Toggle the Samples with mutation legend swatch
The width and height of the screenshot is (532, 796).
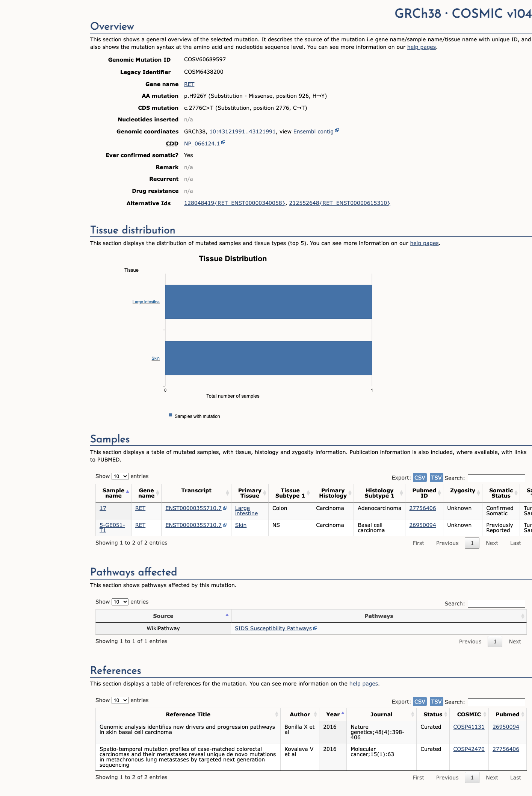pyautogui.click(x=171, y=415)
